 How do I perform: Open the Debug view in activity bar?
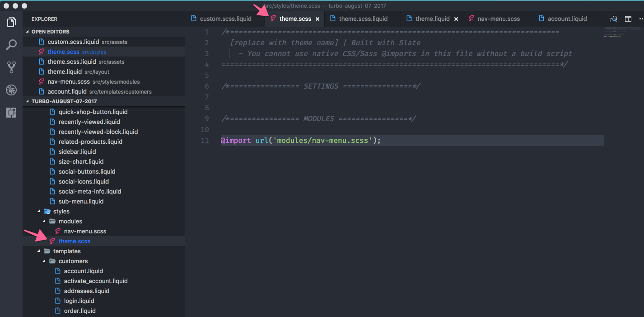point(11,90)
